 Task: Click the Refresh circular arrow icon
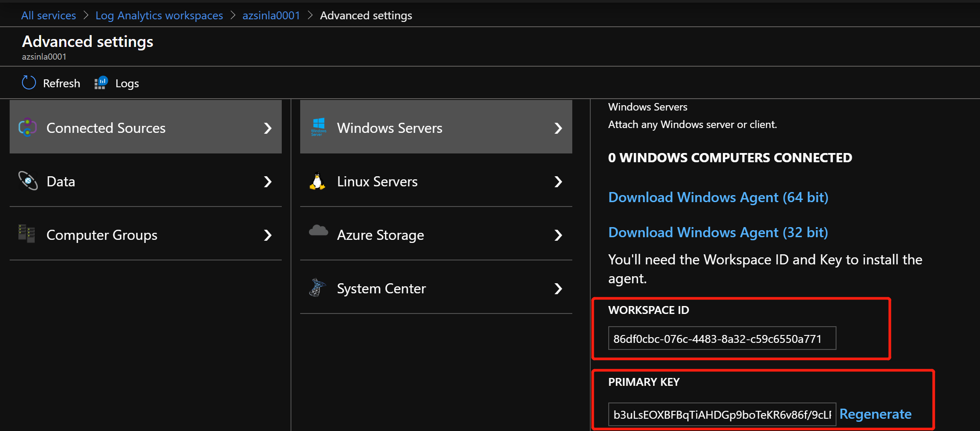pos(29,82)
